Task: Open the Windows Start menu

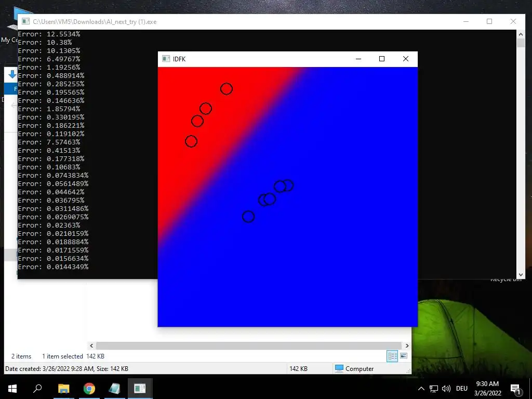Action: tap(12, 389)
